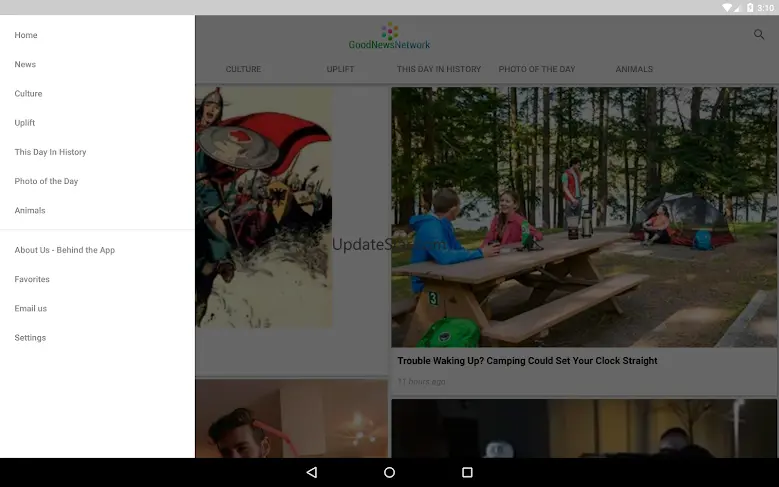Choose Uplift in the drawer menu
This screenshot has height=487, width=779.
[25, 123]
